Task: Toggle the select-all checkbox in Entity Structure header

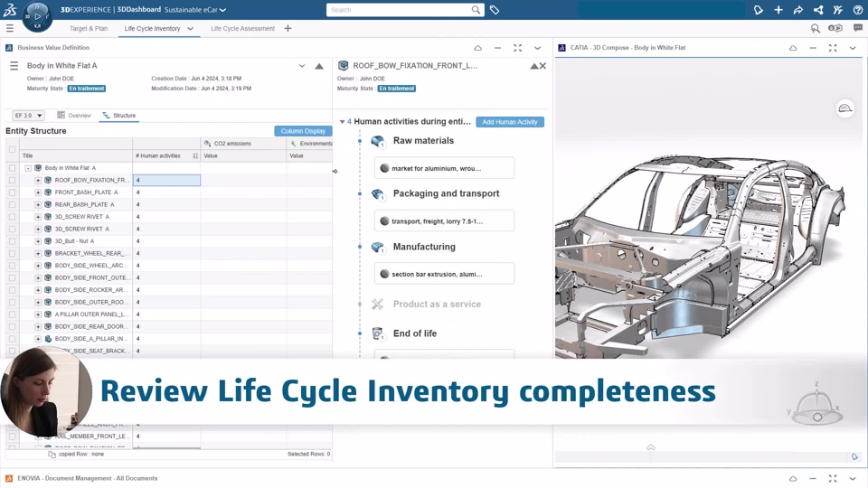Action: pos(12,149)
